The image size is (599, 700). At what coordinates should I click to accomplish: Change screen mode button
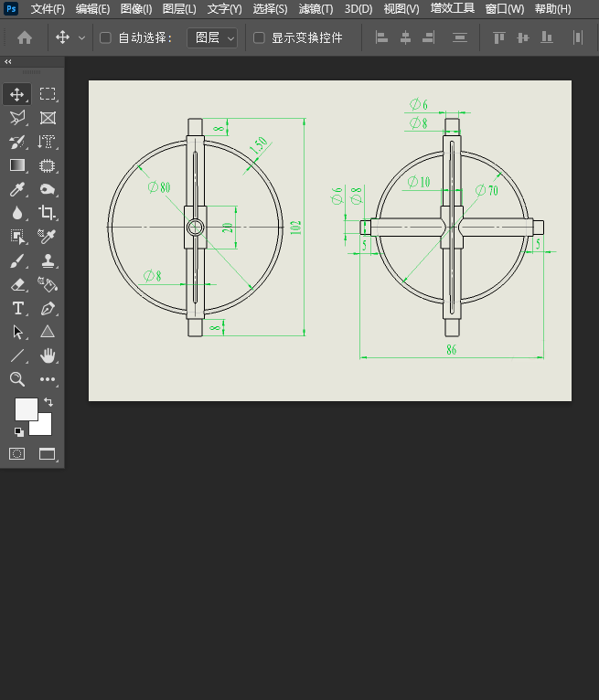[x=47, y=454]
